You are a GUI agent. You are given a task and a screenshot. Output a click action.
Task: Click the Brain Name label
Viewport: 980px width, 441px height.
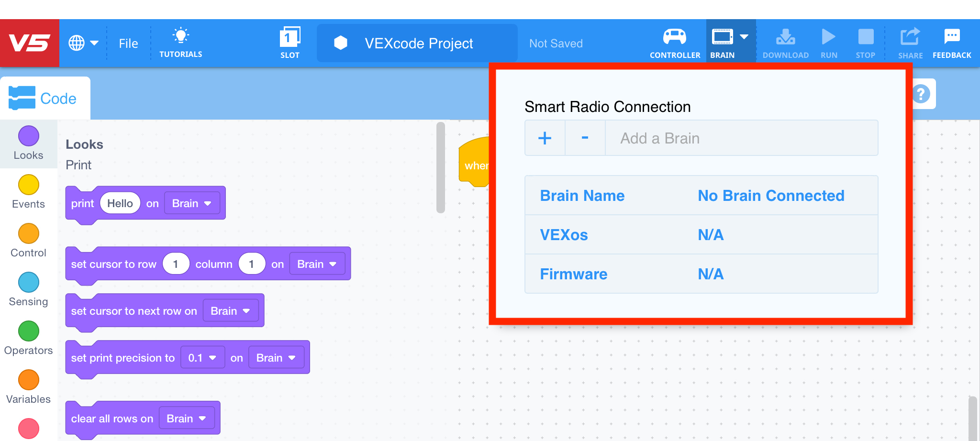click(x=582, y=196)
